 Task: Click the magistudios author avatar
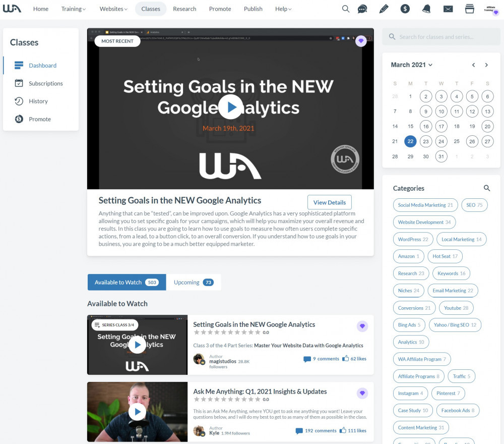point(199,359)
